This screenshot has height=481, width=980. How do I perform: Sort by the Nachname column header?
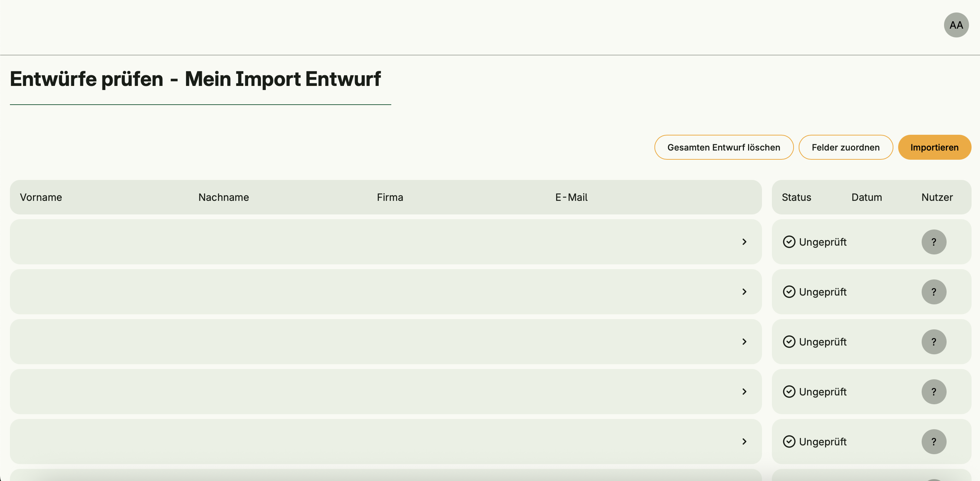pyautogui.click(x=224, y=197)
